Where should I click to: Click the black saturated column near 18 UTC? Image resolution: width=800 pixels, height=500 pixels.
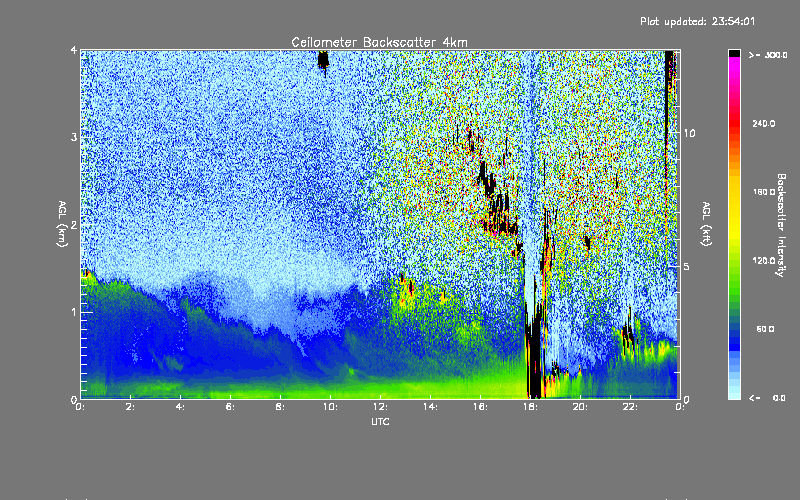534,357
